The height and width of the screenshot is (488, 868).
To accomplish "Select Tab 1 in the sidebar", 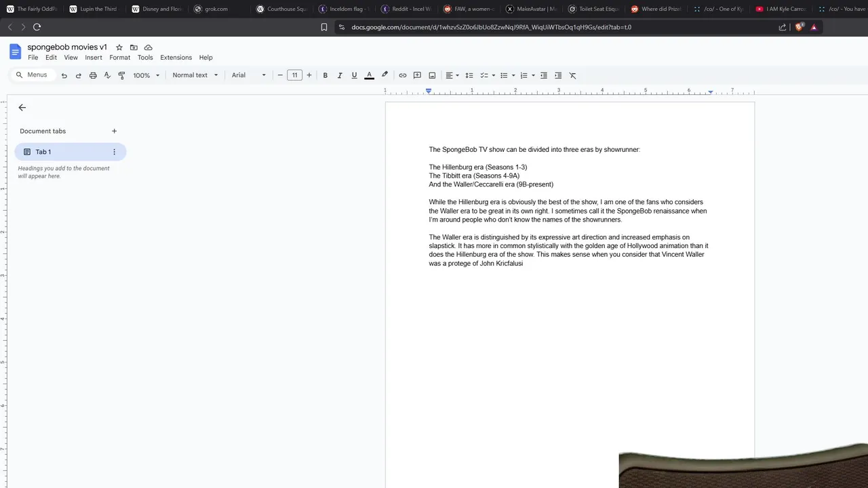I will 71,152.
